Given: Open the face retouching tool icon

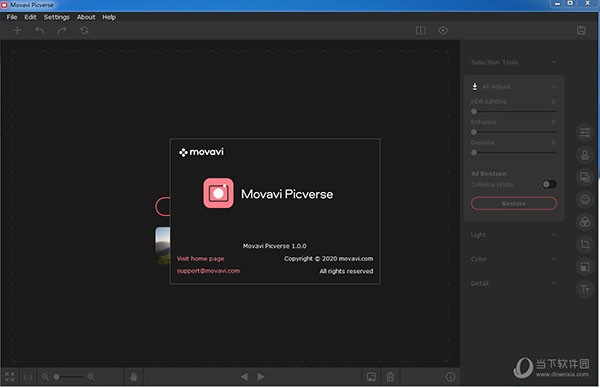Looking at the screenshot, I should coord(585,199).
